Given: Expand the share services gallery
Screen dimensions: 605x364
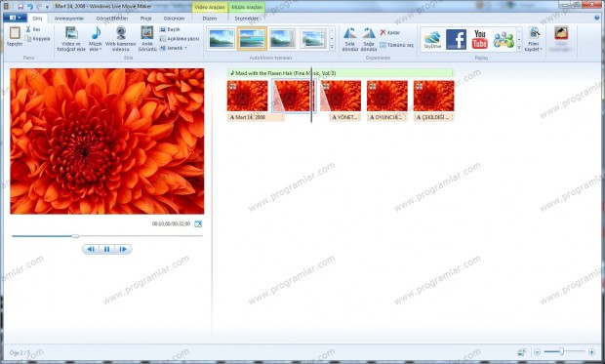Looking at the screenshot, I should click(x=519, y=48).
